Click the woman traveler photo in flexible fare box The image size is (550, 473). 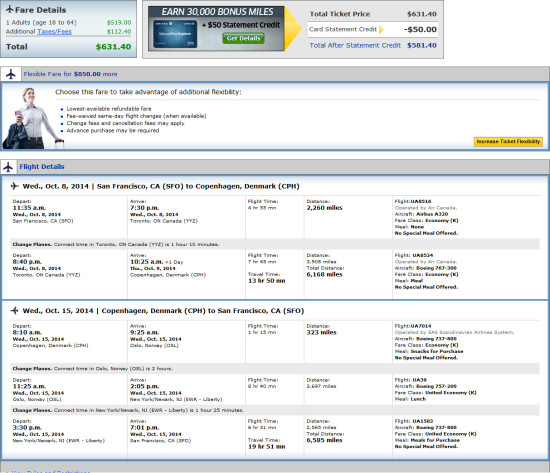point(33,118)
